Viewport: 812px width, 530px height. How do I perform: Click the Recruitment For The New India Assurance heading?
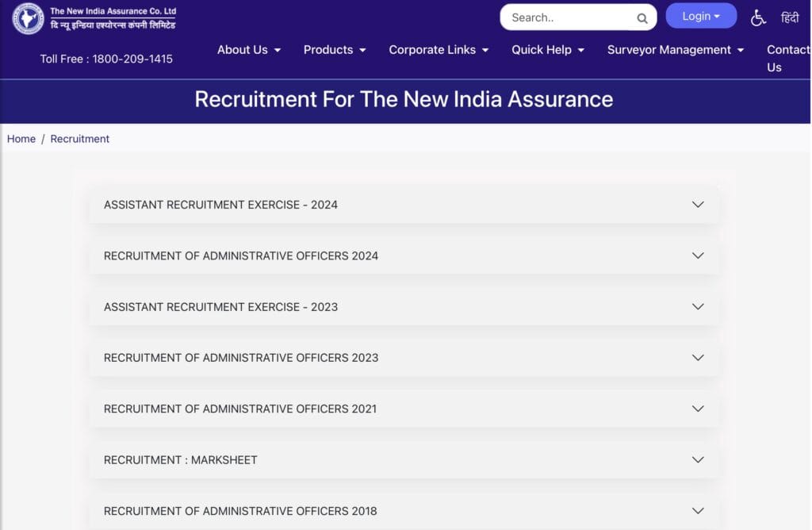pyautogui.click(x=404, y=99)
